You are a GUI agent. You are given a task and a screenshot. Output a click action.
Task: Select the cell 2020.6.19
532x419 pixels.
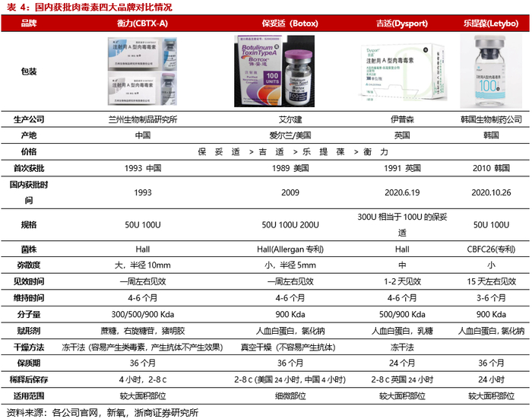tap(402, 192)
